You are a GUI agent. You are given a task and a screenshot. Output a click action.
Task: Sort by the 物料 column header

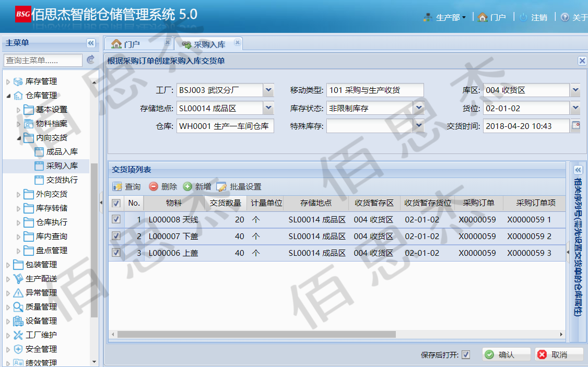[x=173, y=203]
